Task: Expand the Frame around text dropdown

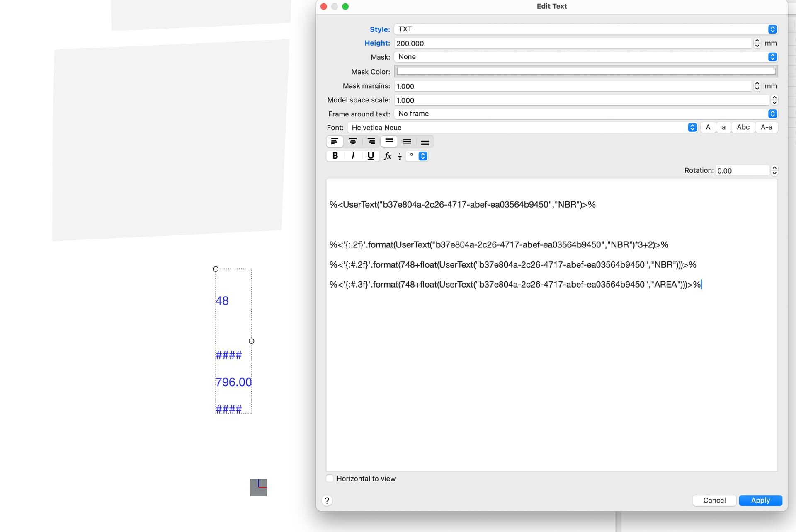Action: (x=586, y=114)
